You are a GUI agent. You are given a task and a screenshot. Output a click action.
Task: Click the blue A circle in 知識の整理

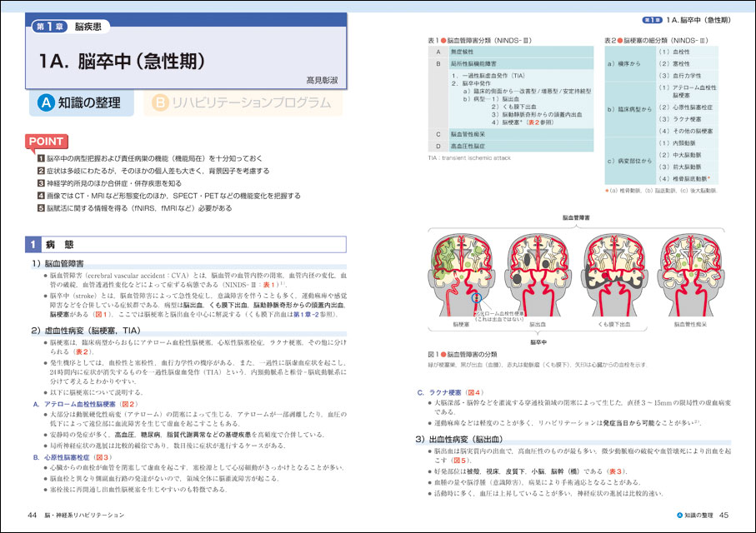tap(47, 102)
